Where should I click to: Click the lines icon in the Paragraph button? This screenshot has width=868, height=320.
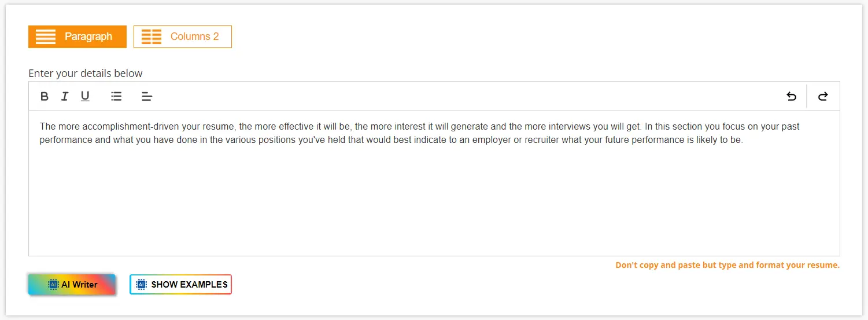[x=46, y=36]
